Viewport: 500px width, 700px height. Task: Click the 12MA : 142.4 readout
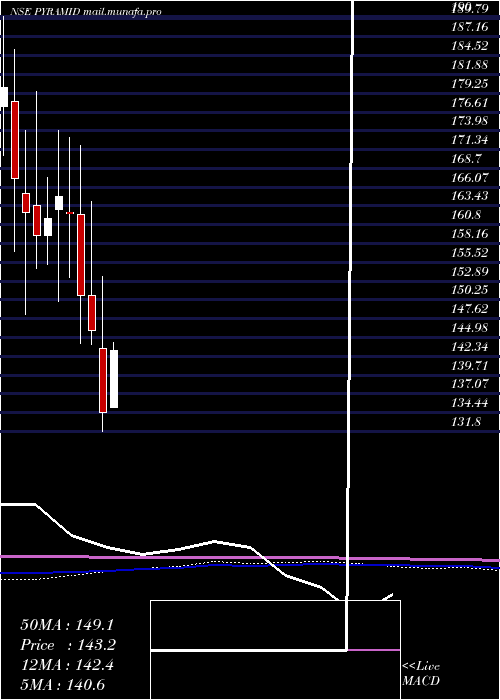pos(67,665)
